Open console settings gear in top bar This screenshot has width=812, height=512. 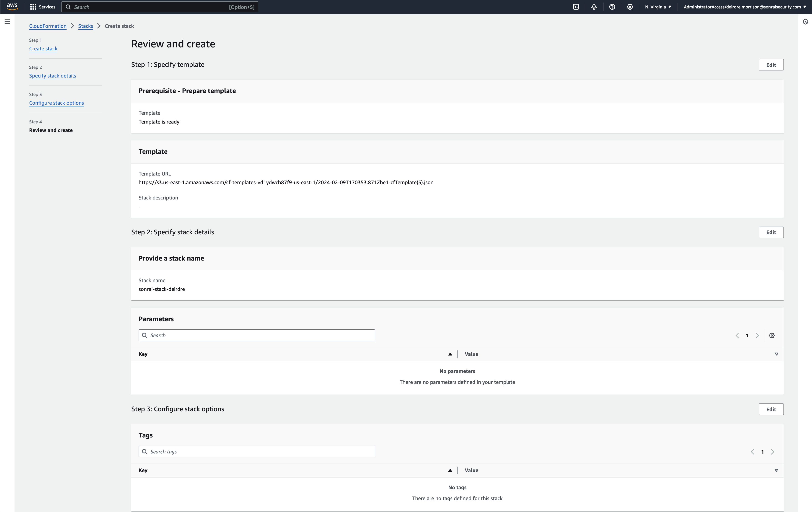pos(630,7)
